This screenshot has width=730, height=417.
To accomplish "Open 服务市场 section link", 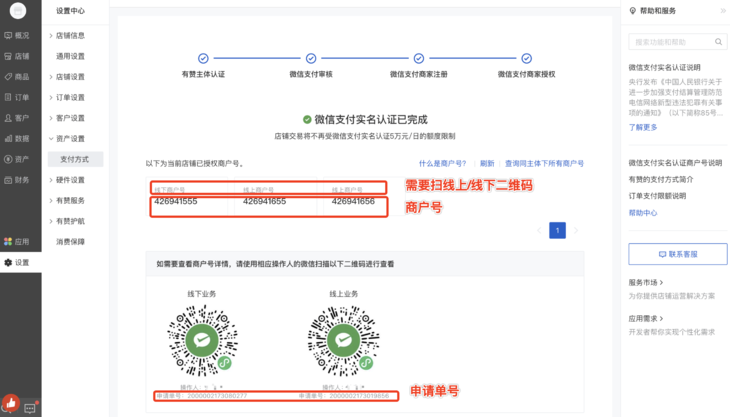I will point(646,282).
